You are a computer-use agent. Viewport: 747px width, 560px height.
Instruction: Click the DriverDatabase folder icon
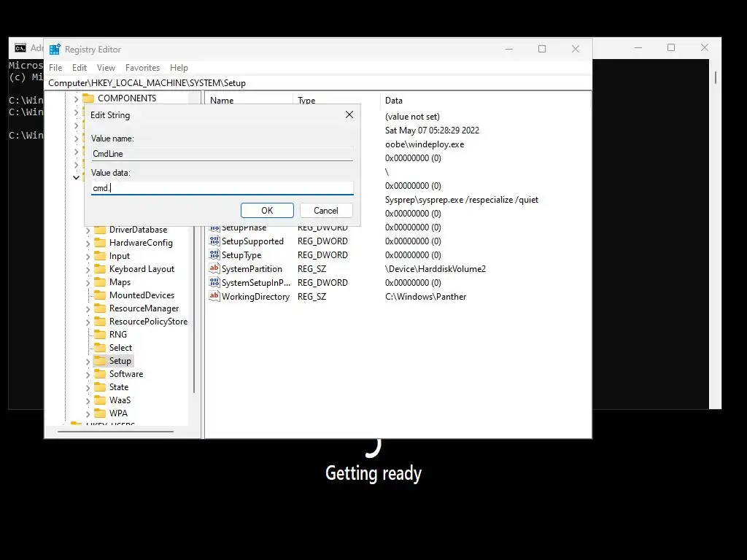99,230
